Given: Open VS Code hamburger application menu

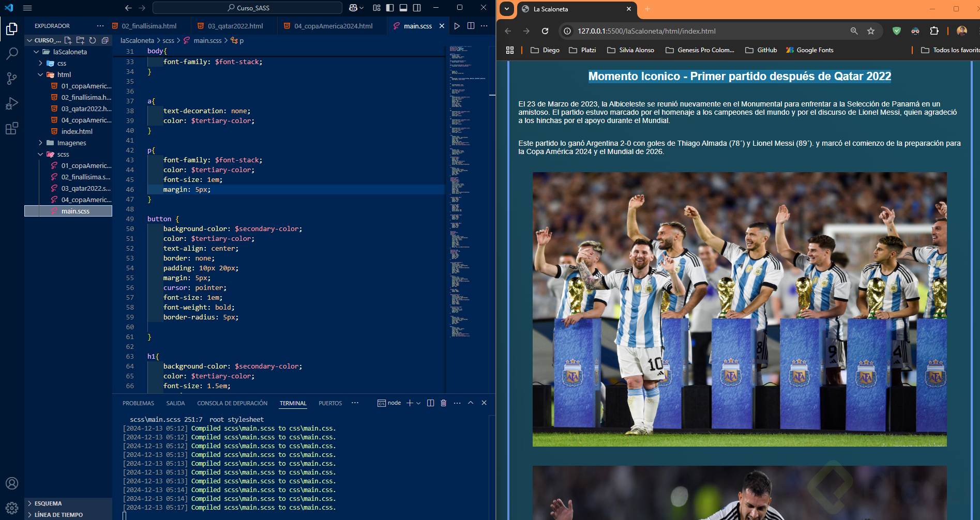Looking at the screenshot, I should click(x=27, y=8).
